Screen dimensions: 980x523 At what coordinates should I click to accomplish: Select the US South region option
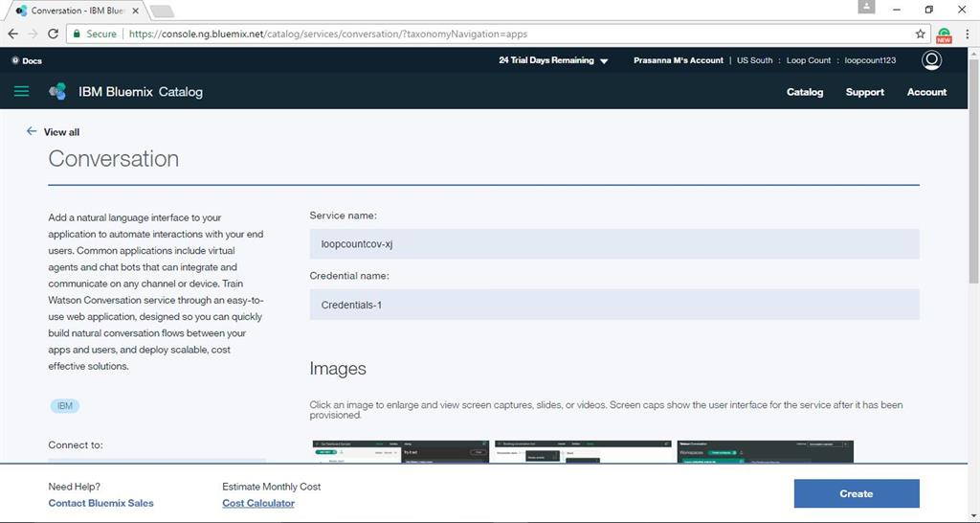coord(754,60)
